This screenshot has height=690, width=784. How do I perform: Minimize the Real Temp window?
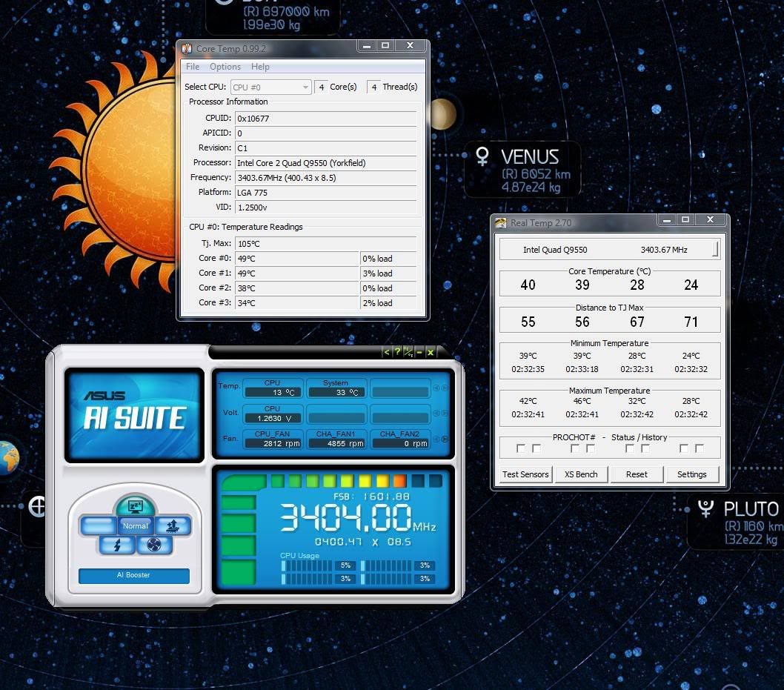(x=666, y=219)
